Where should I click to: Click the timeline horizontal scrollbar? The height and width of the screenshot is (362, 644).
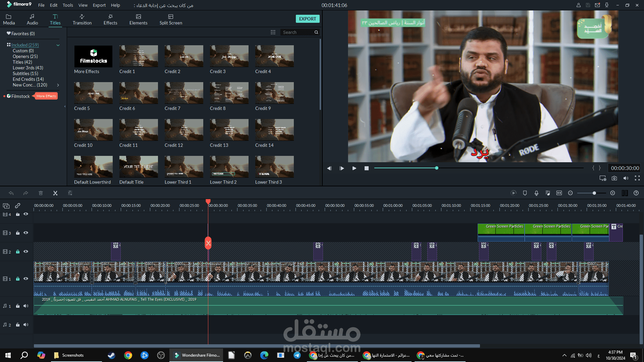(x=257, y=346)
